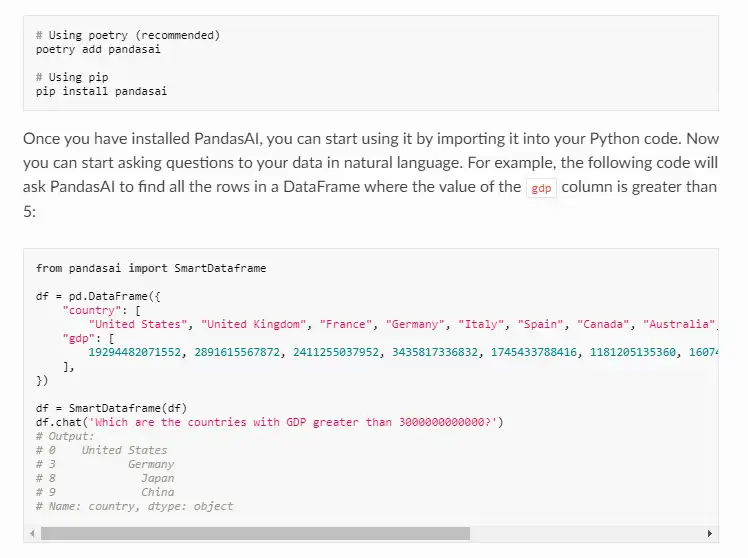748x558 pixels.
Task: Click the number 19294482071552
Action: click(x=135, y=352)
